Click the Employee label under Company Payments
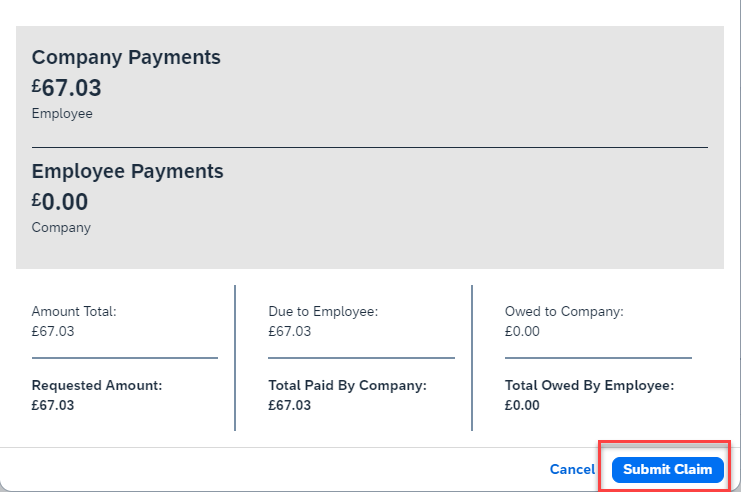 pos(62,113)
